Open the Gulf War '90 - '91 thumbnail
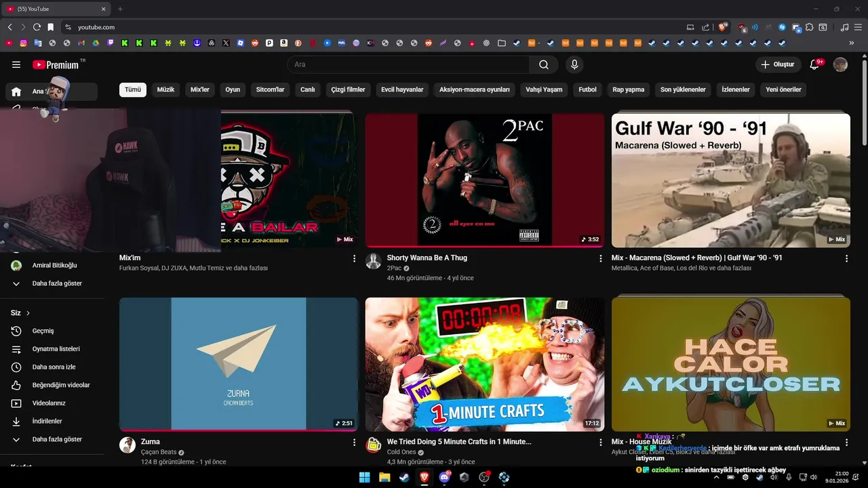The height and width of the screenshot is (488, 868). pyautogui.click(x=731, y=180)
